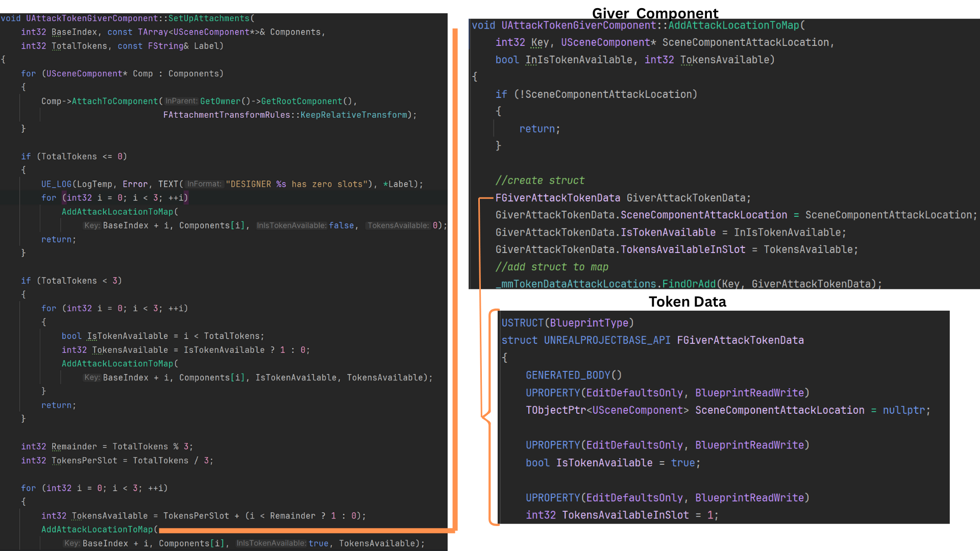Click the Token Data heading
This screenshot has width=980, height=551.
687,302
